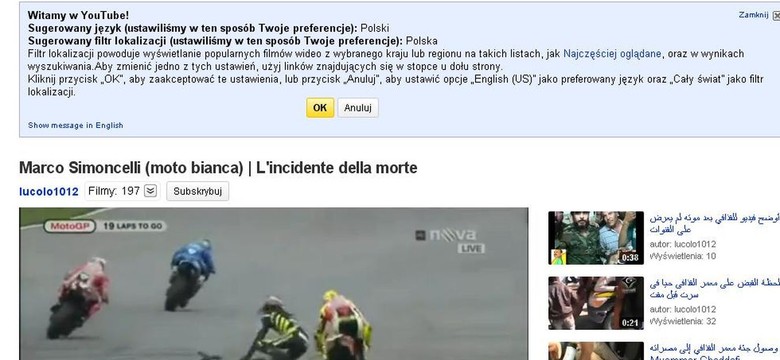Open Show message in English link

tap(76, 125)
